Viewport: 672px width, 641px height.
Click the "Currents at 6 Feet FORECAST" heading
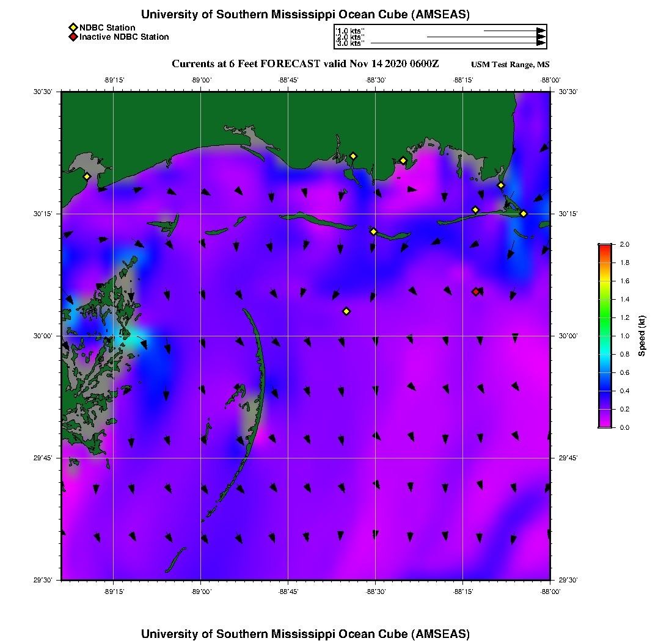[305, 64]
